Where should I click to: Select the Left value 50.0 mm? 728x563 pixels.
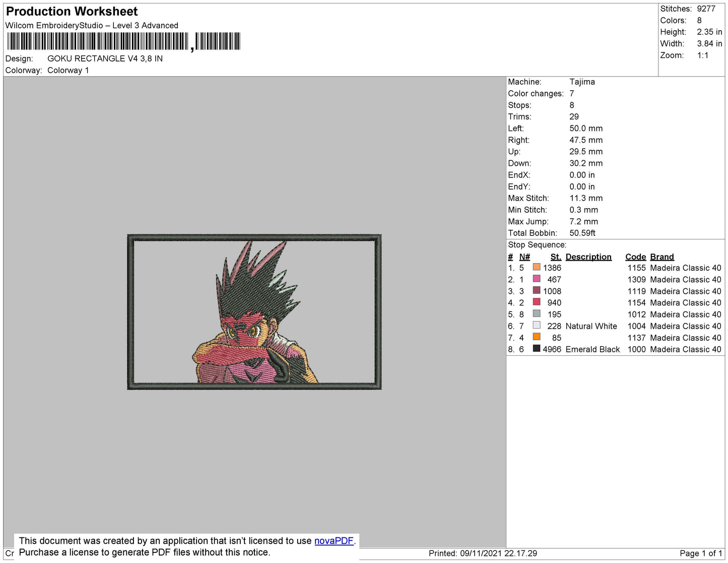click(x=586, y=128)
